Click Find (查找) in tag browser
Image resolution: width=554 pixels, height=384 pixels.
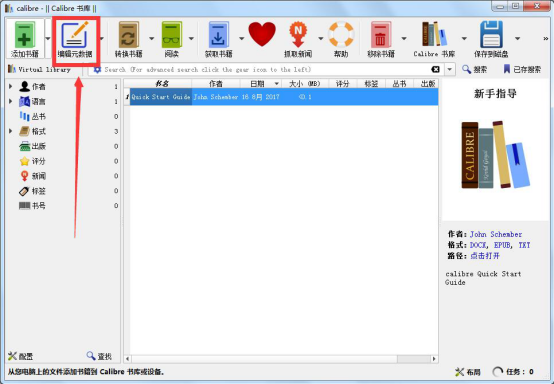[x=99, y=356]
